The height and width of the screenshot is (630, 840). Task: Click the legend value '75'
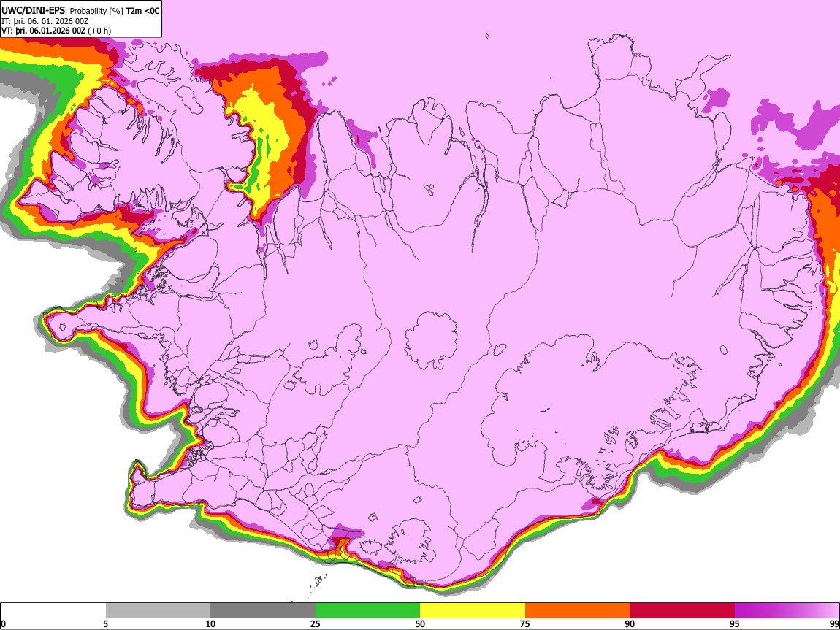(525, 623)
